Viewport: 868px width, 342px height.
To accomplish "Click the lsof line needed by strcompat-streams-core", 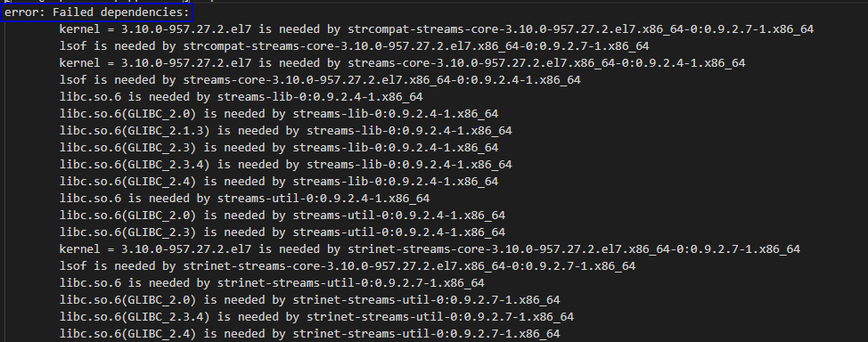I will (x=355, y=46).
